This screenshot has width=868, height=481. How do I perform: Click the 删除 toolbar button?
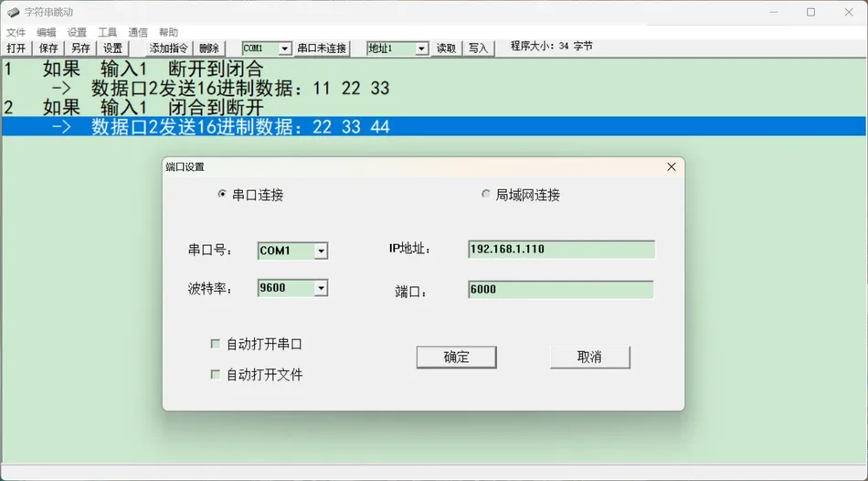pyautogui.click(x=209, y=48)
